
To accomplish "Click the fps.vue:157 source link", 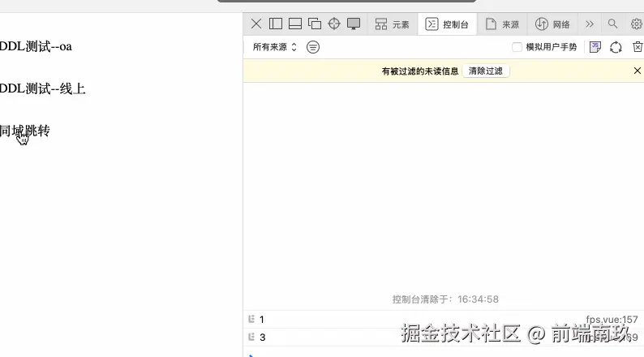I will [x=612, y=319].
